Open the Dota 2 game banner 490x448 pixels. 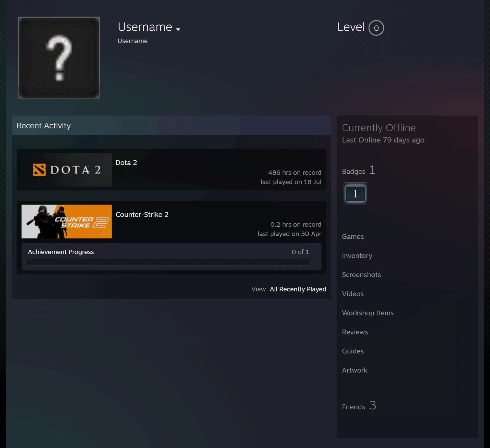click(67, 170)
